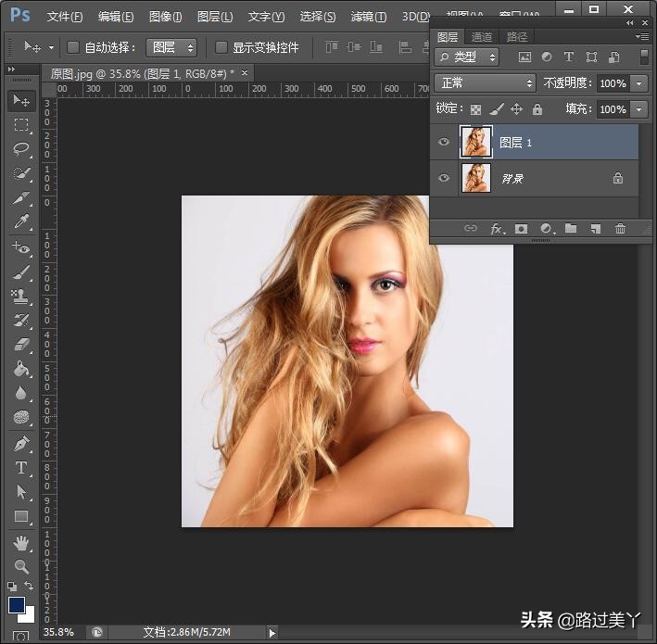Click the foreground color swatch
The height and width of the screenshot is (644, 657).
click(17, 605)
